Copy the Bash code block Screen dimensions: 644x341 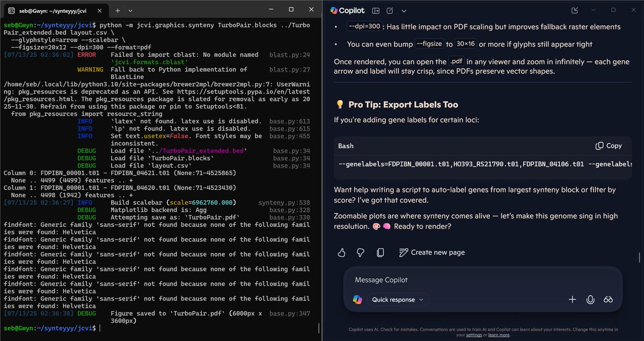[x=609, y=146]
